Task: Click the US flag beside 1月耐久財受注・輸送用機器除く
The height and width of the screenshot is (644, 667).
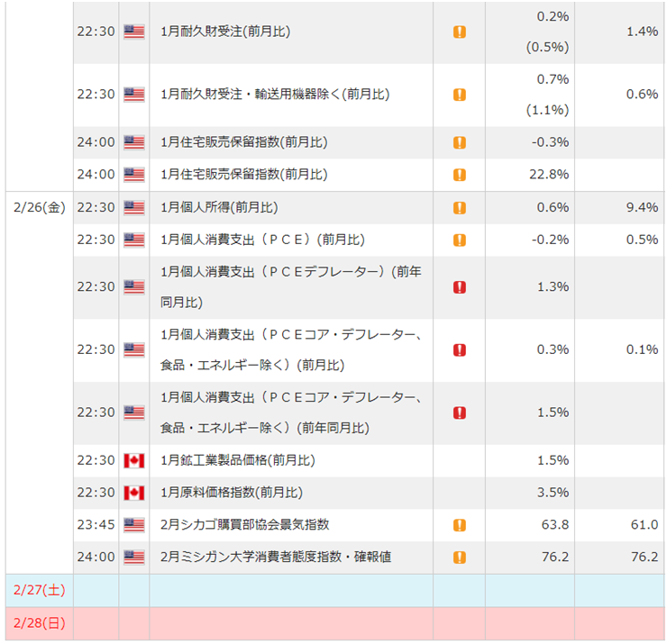Action: coord(134,95)
